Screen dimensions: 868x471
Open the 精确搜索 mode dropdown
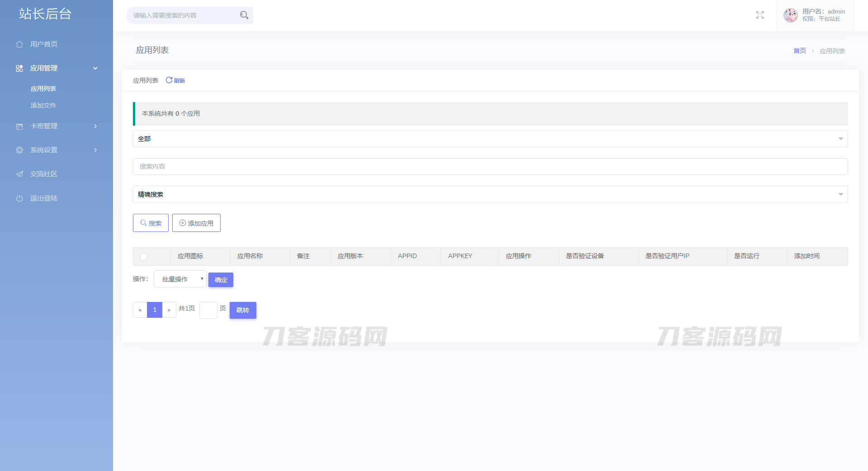[x=490, y=194]
